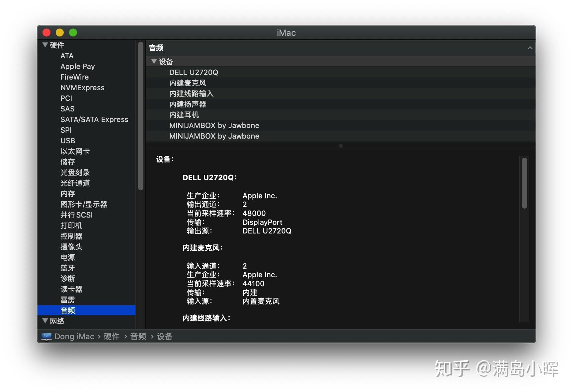573x392 pixels.
Task: Click the highlighted 音频 sidebar item
Action: 87,310
